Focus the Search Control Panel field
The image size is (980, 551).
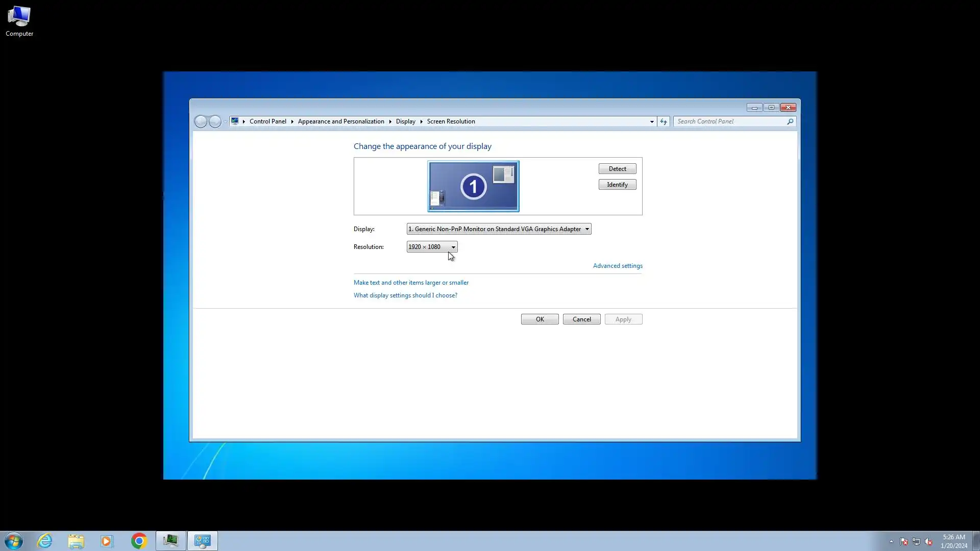[730, 121]
